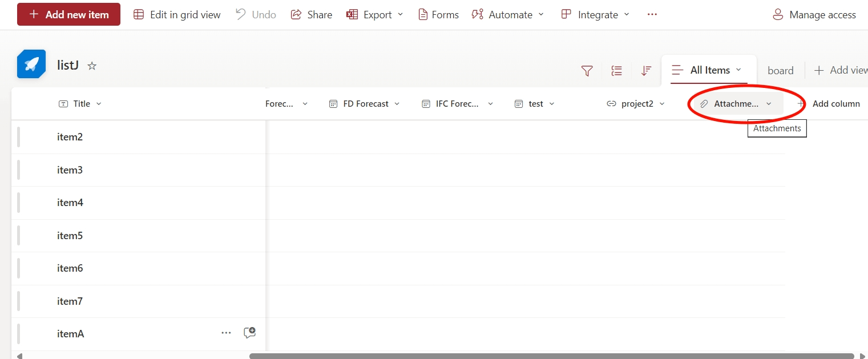Open the IFC Forec... column dropdown
The width and height of the screenshot is (868, 359).
click(x=490, y=104)
